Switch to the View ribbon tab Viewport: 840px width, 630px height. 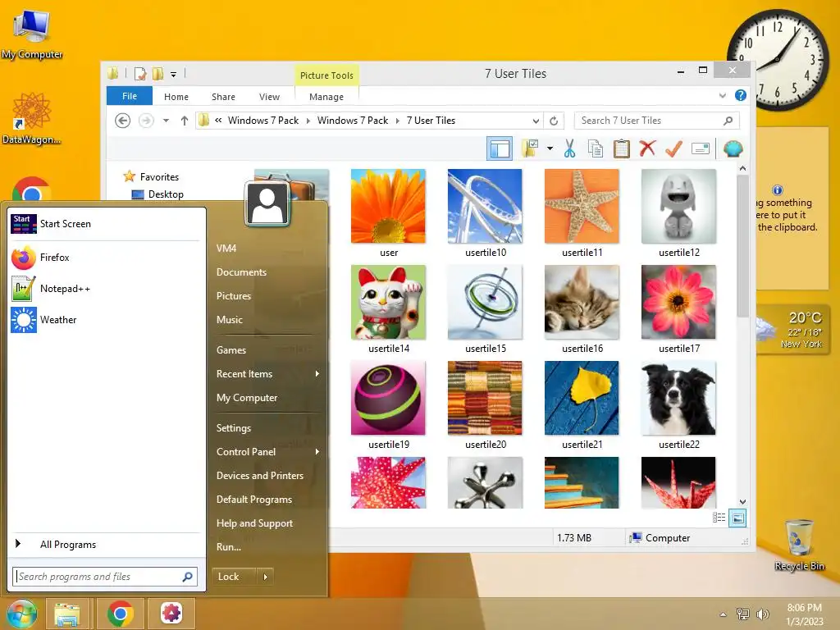pos(269,97)
